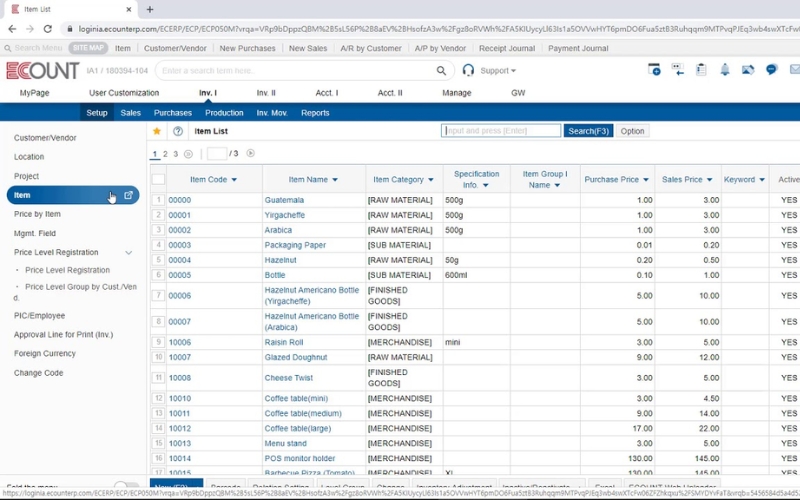
Task: Open the Reports submenu
Action: point(315,113)
